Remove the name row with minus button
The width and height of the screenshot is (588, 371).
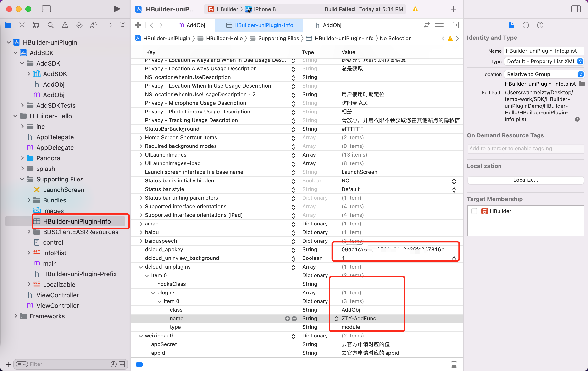pos(294,319)
